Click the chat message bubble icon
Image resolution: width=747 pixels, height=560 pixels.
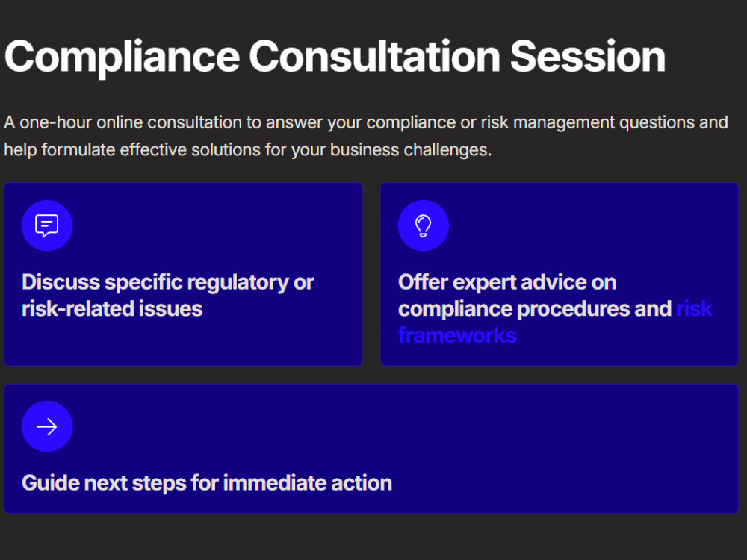46,225
